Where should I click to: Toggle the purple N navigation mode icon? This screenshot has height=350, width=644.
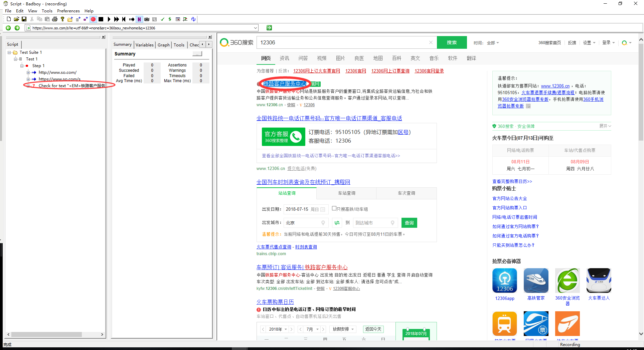(x=139, y=19)
